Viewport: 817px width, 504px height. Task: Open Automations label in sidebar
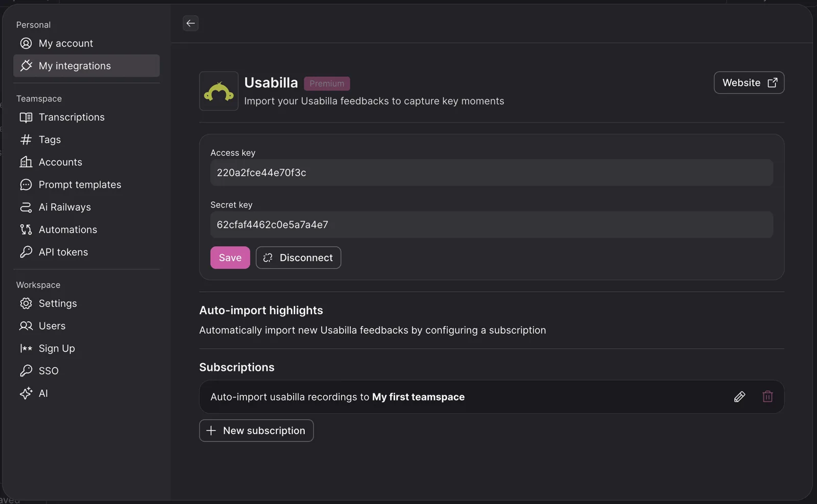pyautogui.click(x=68, y=230)
